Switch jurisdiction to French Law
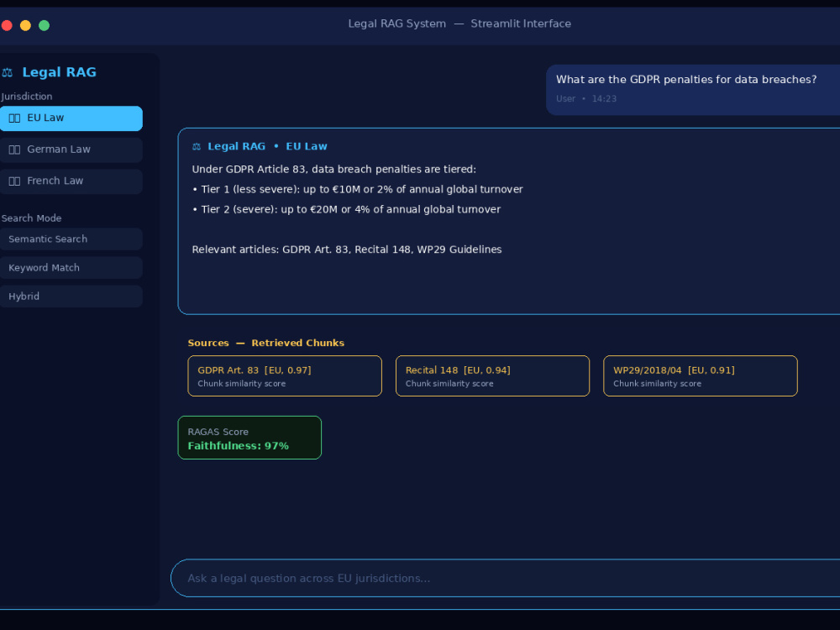 tap(71, 181)
